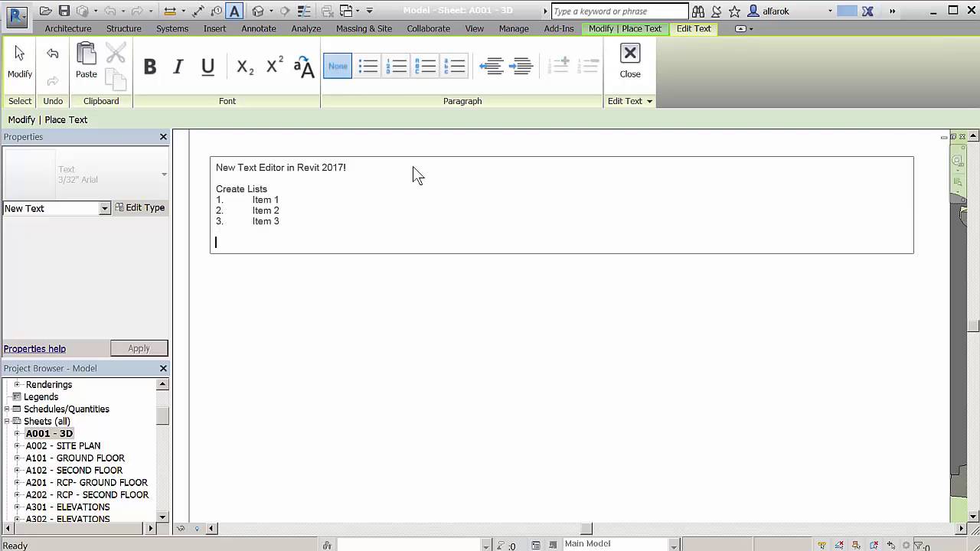This screenshot has height=551, width=980.
Task: Close the Properties panel
Action: coord(163,137)
